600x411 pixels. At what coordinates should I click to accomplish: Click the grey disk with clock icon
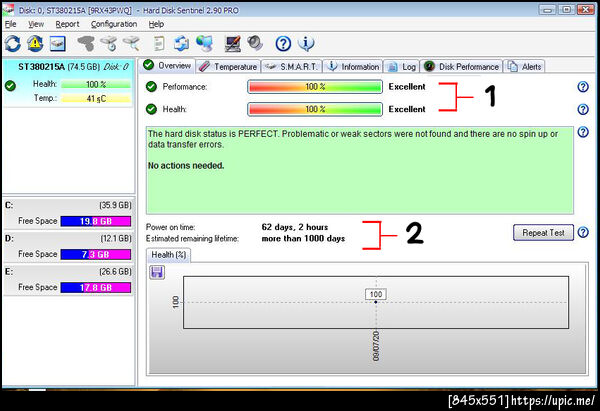[x=109, y=43]
